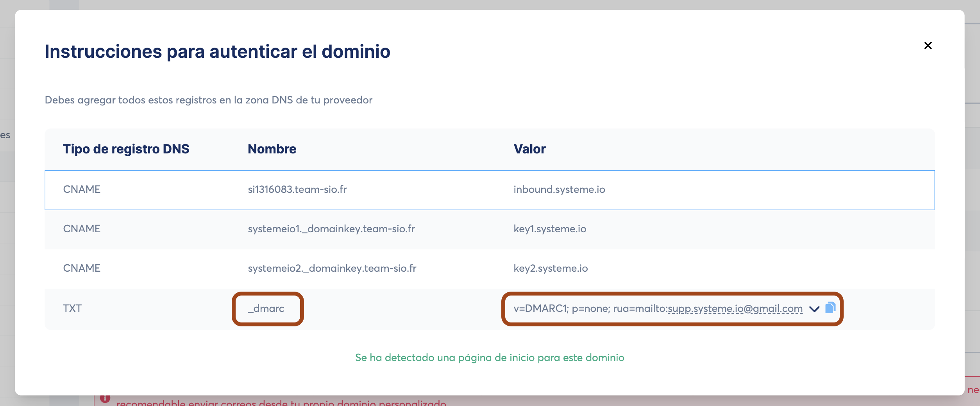Click the CNAME type in the inbound.systeme.io row
The image size is (980, 406).
pos(82,189)
